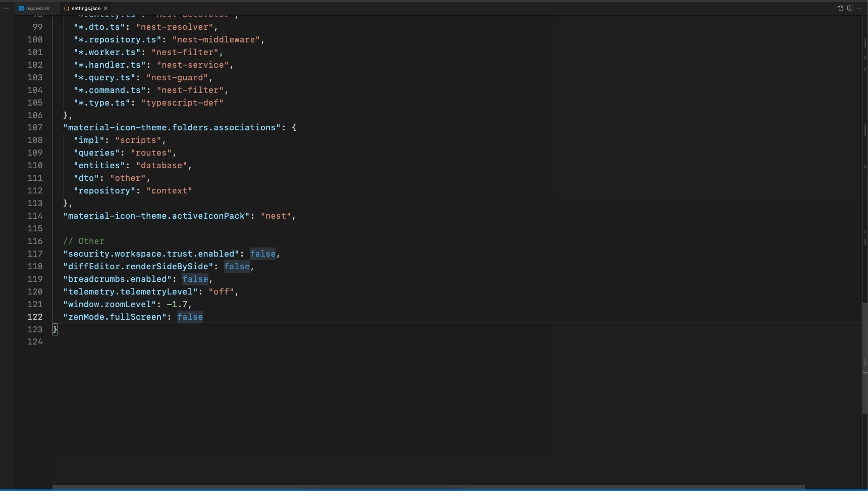This screenshot has height=491, width=868.
Task: Click the JSON braces icon on settings.json tab
Action: [66, 8]
